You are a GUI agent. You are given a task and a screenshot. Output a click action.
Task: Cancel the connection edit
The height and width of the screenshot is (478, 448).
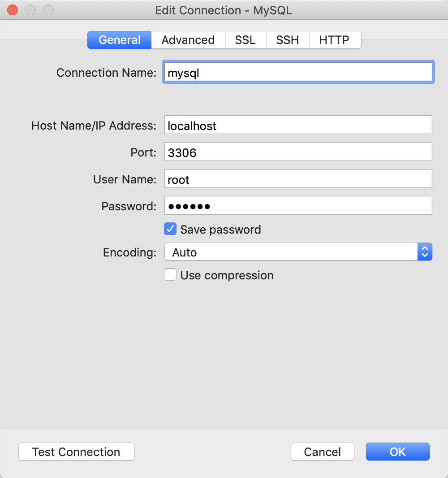(x=322, y=452)
